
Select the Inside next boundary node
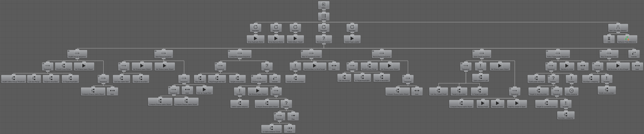coord(606,91)
